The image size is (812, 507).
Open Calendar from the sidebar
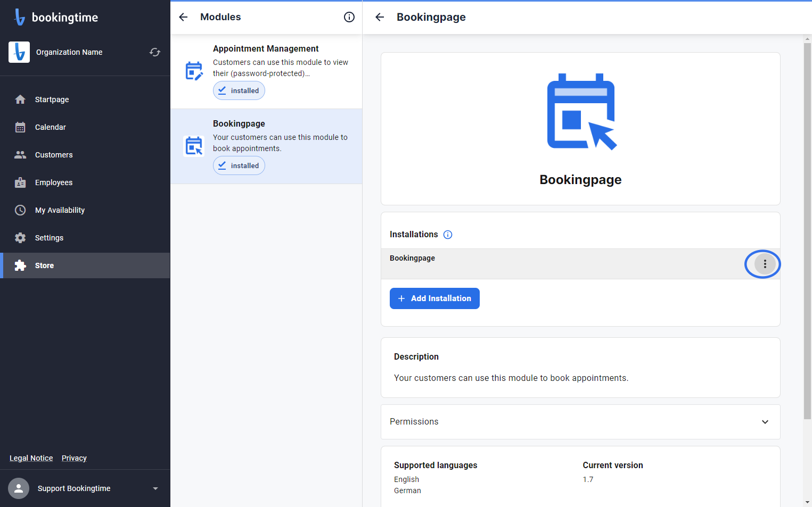point(85,127)
